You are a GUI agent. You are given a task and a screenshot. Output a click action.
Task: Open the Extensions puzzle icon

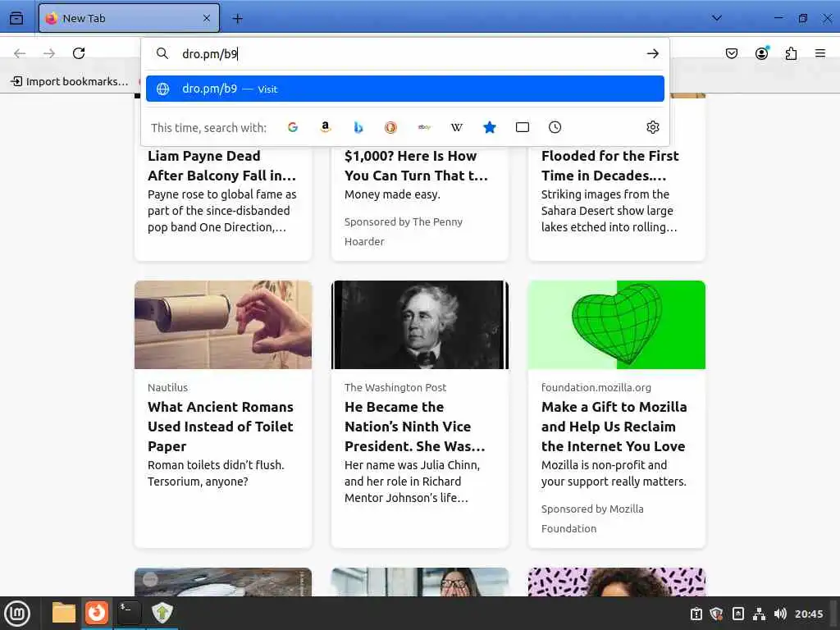791,53
